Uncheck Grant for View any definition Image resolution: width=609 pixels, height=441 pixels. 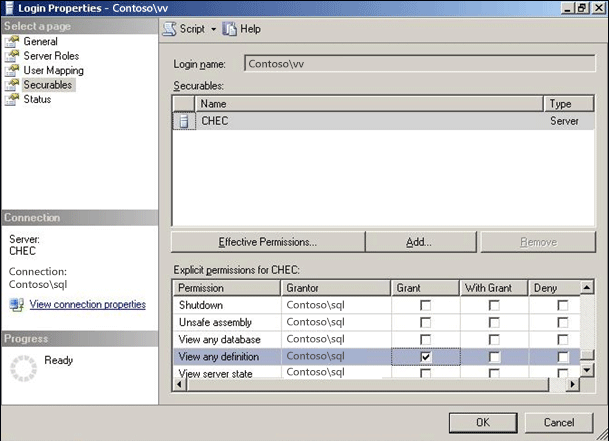[426, 356]
